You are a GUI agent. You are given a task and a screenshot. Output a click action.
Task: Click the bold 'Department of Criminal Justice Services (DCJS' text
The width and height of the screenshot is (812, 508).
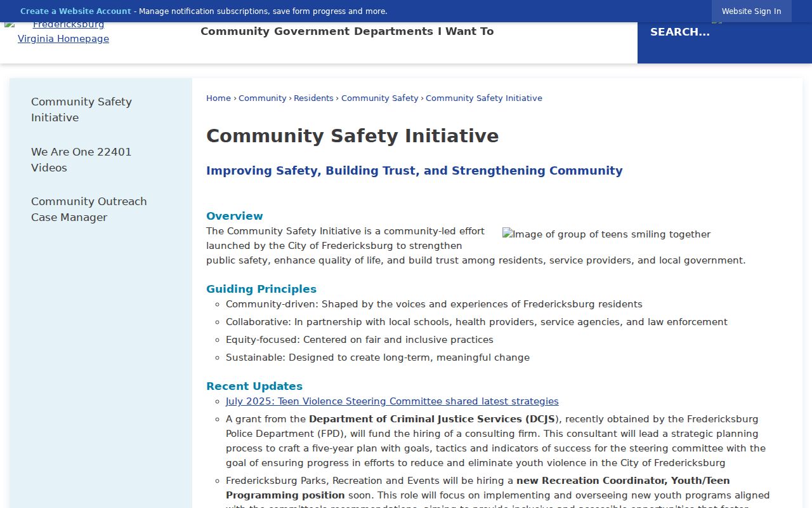(x=432, y=419)
